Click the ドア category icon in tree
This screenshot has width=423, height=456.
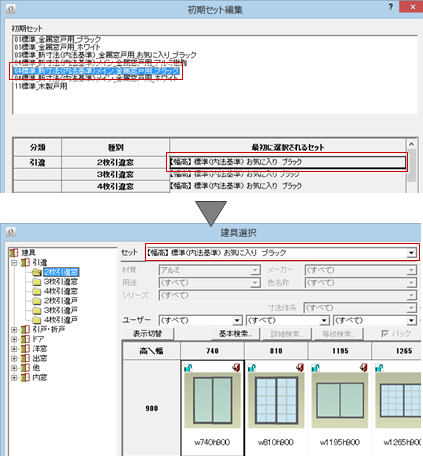point(25,339)
